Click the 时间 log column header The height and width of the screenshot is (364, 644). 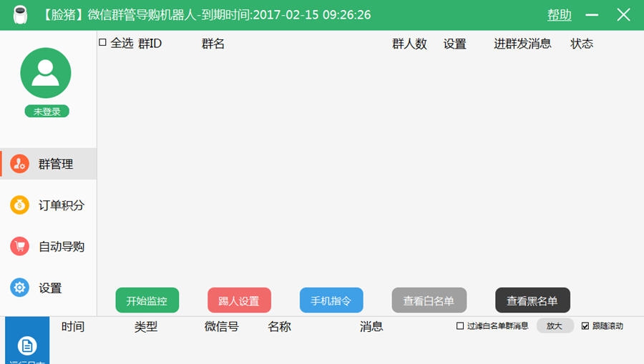coord(73,327)
